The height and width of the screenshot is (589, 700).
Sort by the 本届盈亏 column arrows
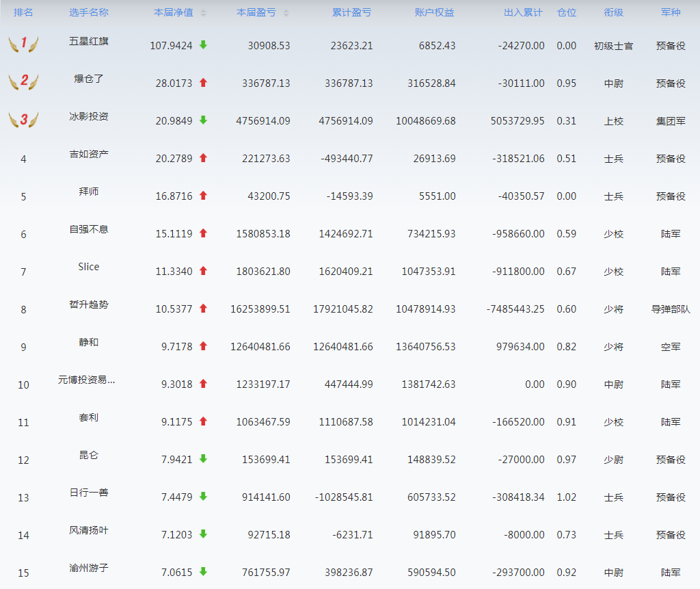(286, 13)
